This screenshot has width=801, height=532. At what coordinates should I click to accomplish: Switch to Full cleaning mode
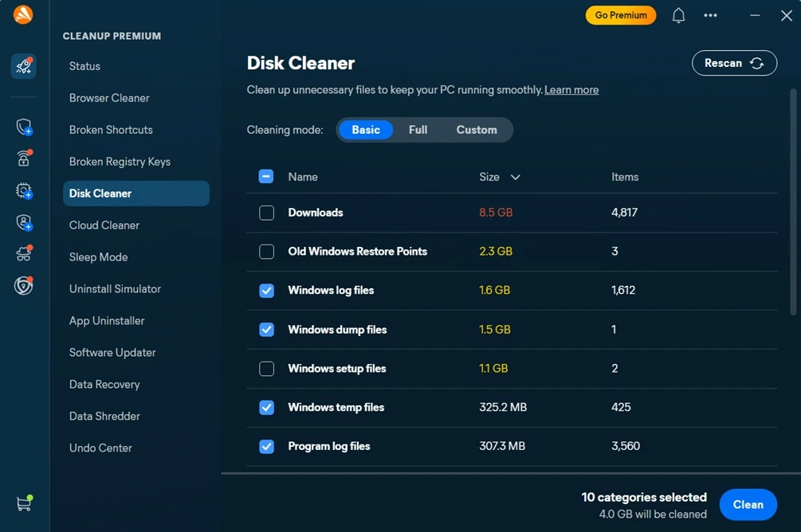(x=418, y=130)
